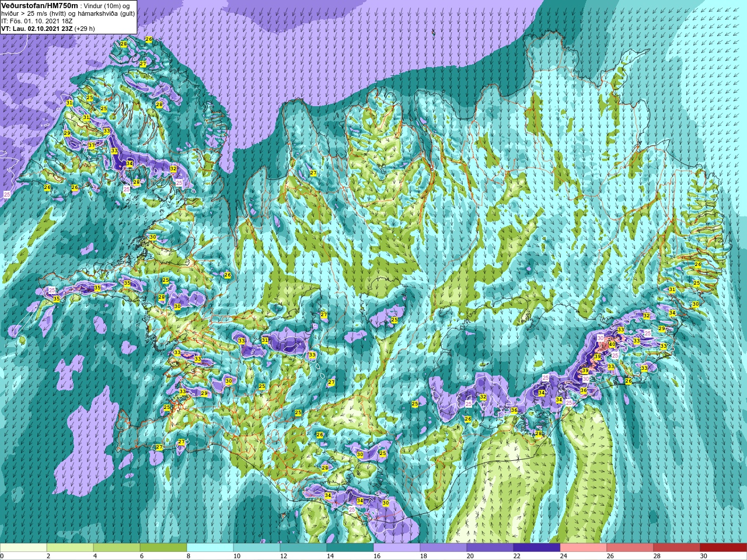This screenshot has width=747, height=560.
Task: Select the salmon 26–28 m/s legend swatch
Action: tap(630, 548)
